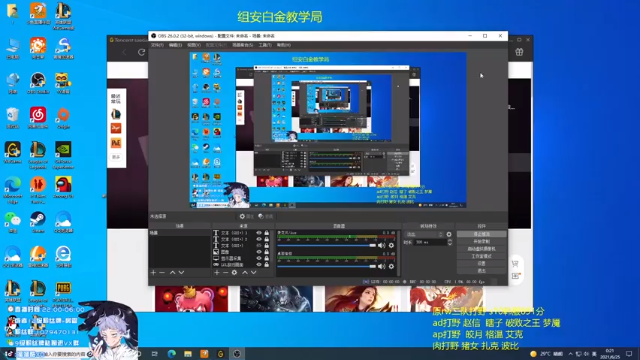The width and height of the screenshot is (640, 360).
Task: Open desktop audio channel settings gear
Action: point(391,266)
